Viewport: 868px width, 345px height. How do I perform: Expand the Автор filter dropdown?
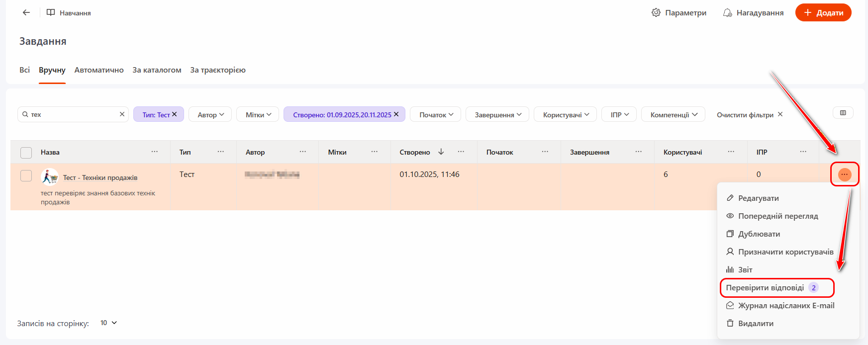click(210, 115)
